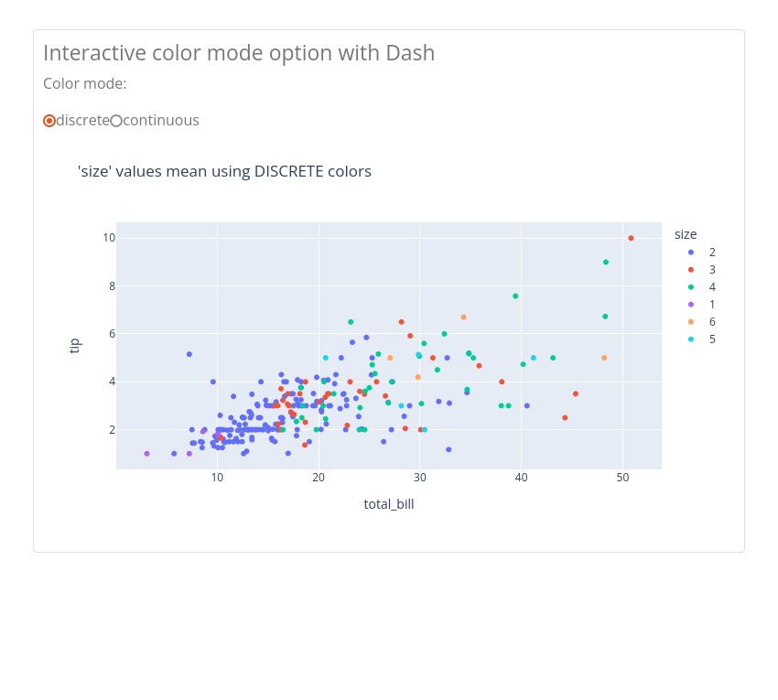This screenshot has height=700, width=778.
Task: Click the 'Color mode:' label
Action: 84,84
